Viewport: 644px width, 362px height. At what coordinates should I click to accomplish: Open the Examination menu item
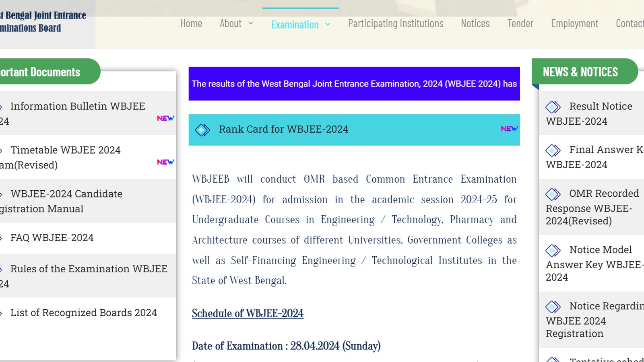(295, 25)
